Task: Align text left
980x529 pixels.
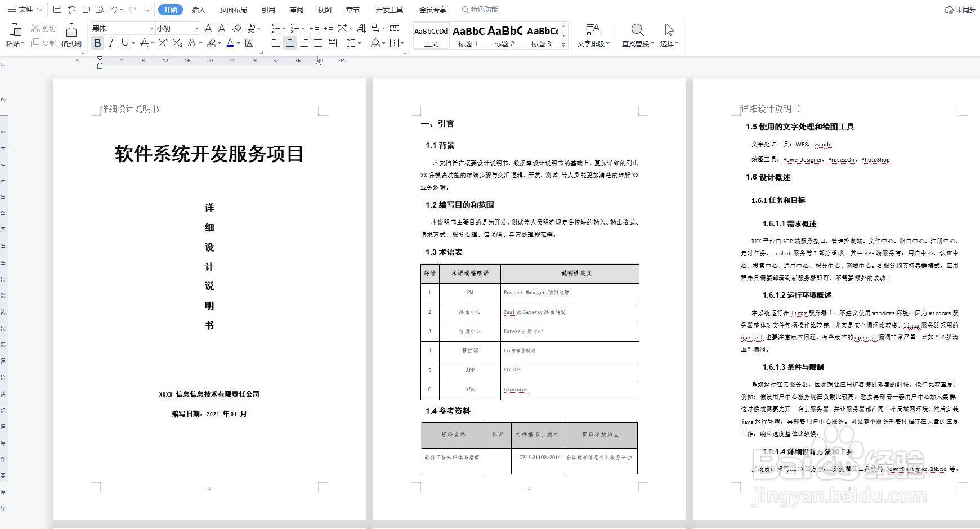Action: [276, 43]
